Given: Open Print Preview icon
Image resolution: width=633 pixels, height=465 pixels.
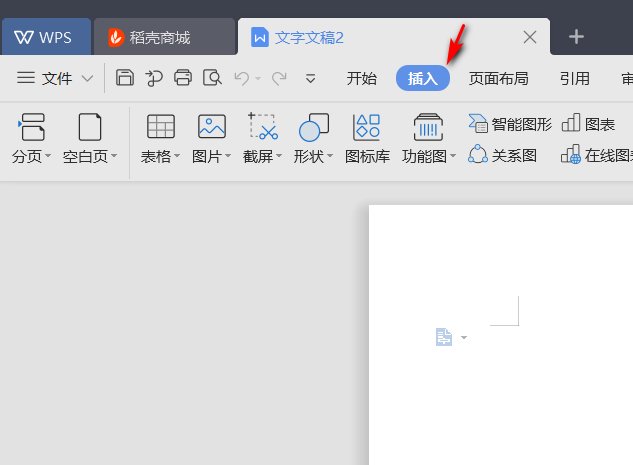Looking at the screenshot, I should (x=212, y=77).
